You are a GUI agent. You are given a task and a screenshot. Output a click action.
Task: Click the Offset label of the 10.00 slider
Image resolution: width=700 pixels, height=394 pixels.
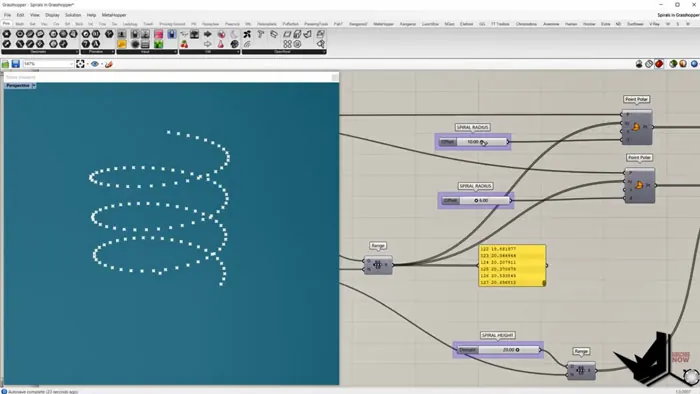click(x=447, y=142)
